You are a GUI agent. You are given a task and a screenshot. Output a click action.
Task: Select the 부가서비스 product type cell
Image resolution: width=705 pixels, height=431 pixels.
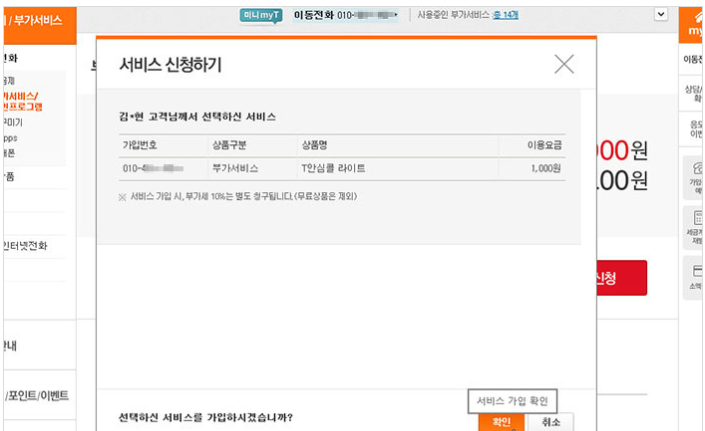point(235,168)
